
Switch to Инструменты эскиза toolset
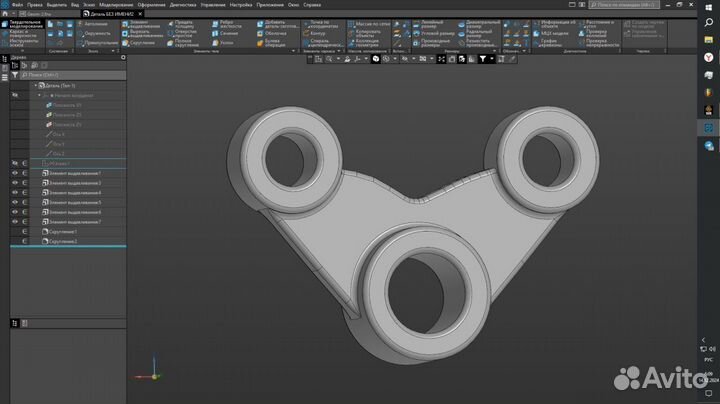[x=22, y=43]
